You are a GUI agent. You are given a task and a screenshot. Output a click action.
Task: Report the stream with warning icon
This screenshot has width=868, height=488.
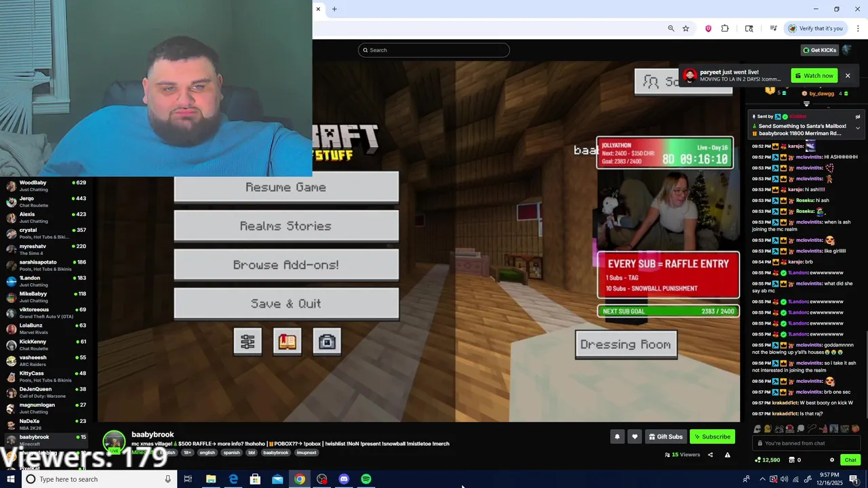[x=728, y=455]
